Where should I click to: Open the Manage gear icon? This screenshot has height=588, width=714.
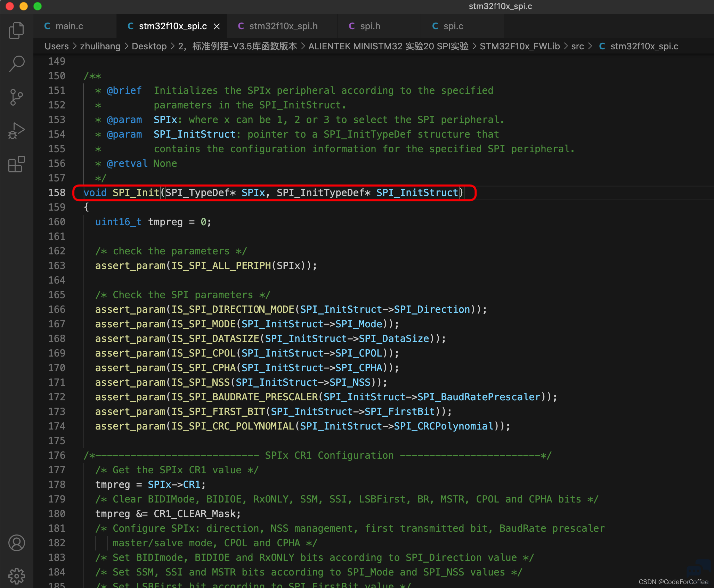[x=16, y=576]
